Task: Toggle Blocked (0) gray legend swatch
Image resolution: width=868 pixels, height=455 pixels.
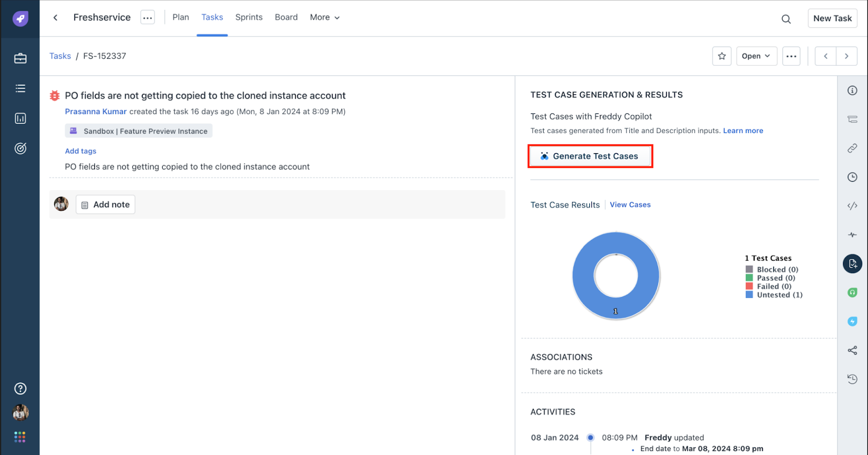Action: click(749, 269)
